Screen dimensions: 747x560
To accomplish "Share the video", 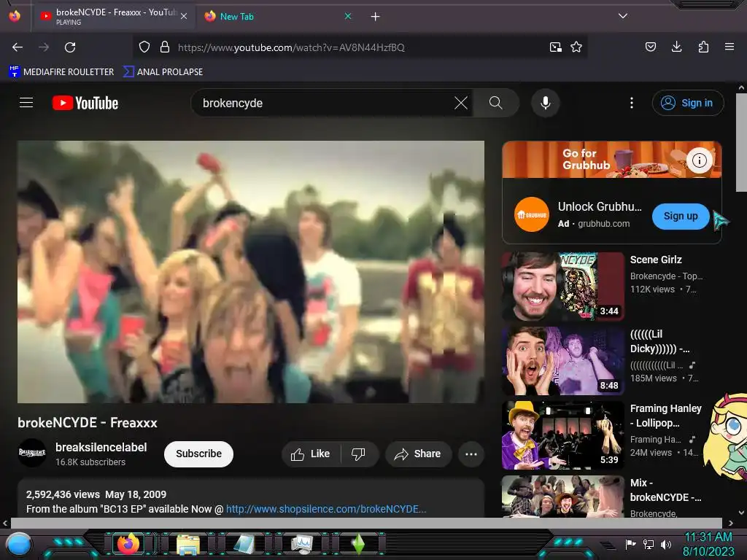I will pos(418,454).
